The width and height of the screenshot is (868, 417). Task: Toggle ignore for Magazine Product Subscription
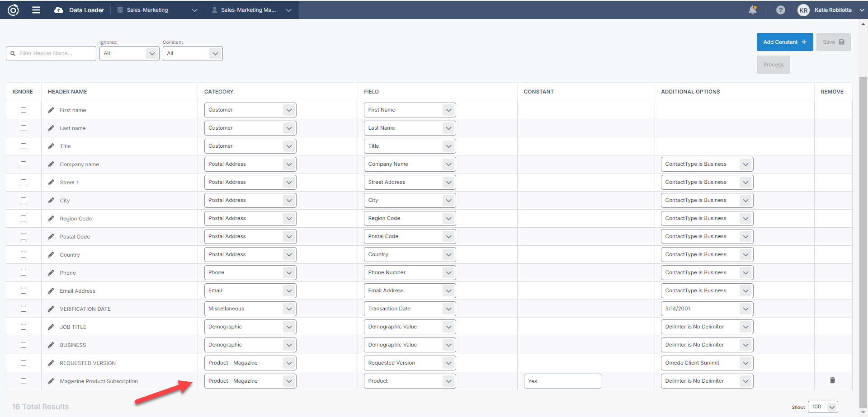[x=24, y=381]
